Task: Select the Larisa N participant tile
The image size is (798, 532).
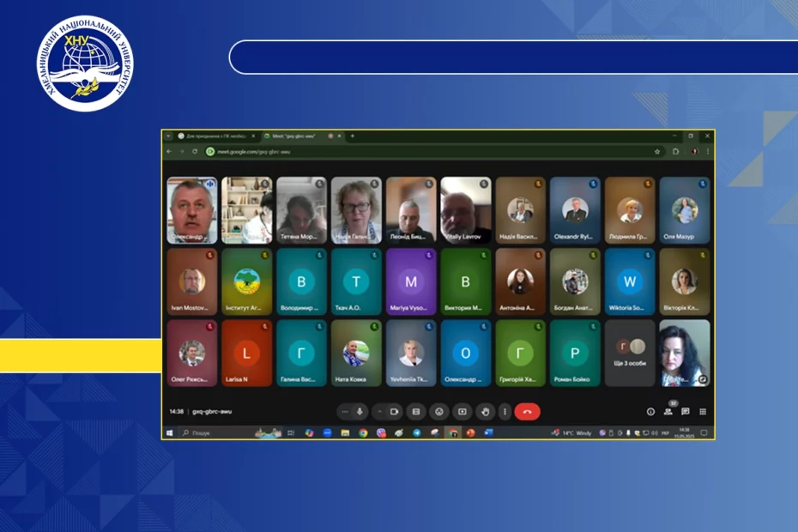Action: [247, 353]
